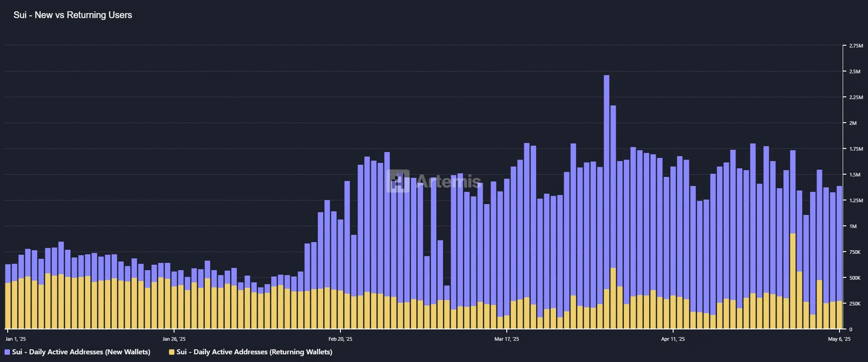The height and width of the screenshot is (362, 868).
Task: Click the '1M' y-axis label
Action: tap(853, 226)
